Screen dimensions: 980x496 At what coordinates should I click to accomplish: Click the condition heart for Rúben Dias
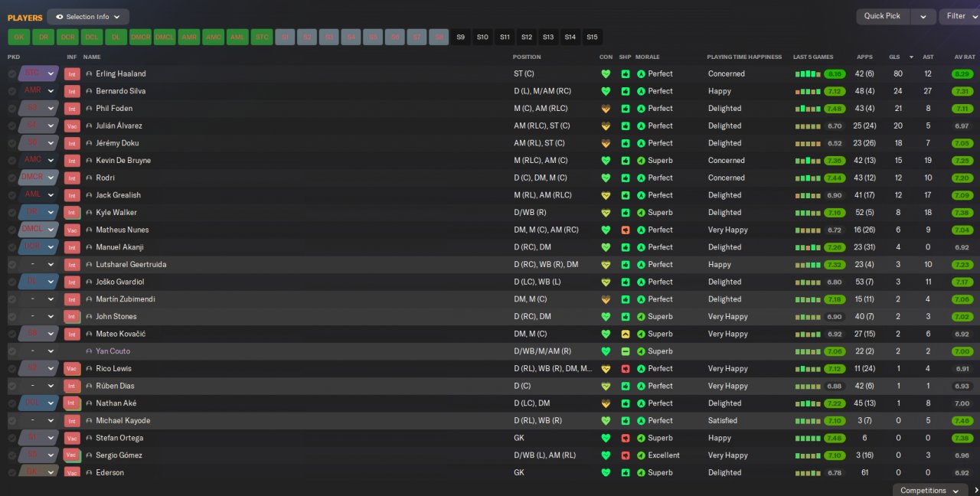[x=606, y=386]
